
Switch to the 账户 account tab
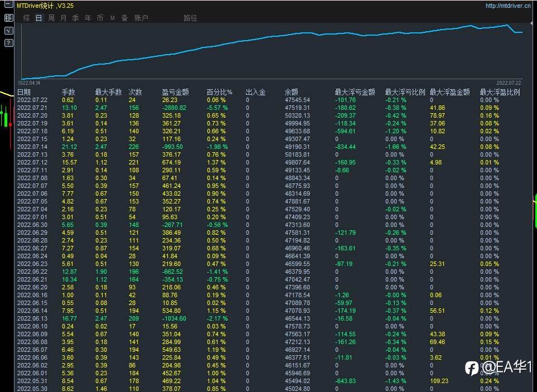tap(141, 18)
